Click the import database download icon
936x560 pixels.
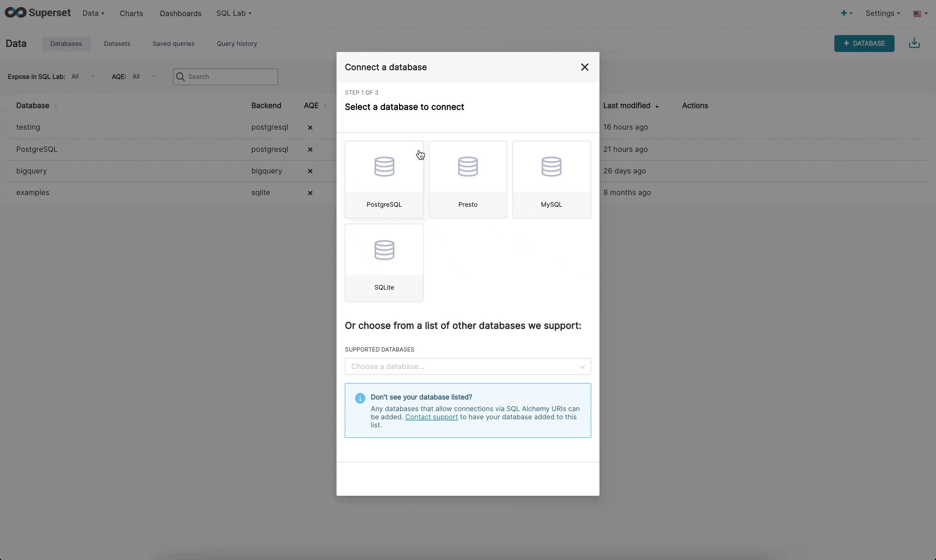tap(914, 44)
